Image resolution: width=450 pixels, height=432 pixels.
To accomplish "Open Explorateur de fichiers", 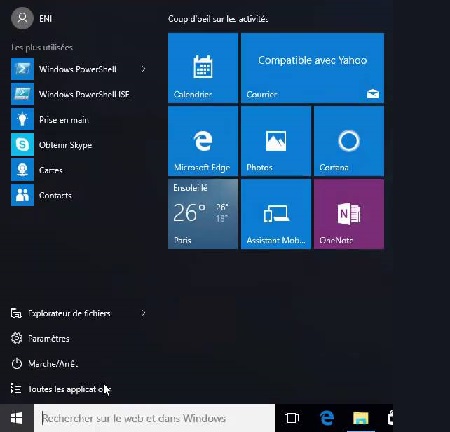I will pos(61,313).
